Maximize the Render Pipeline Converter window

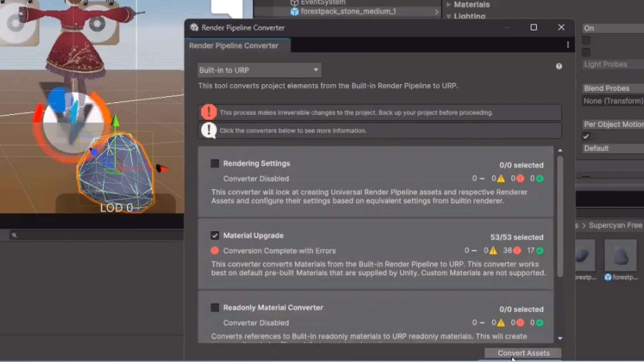tap(533, 27)
